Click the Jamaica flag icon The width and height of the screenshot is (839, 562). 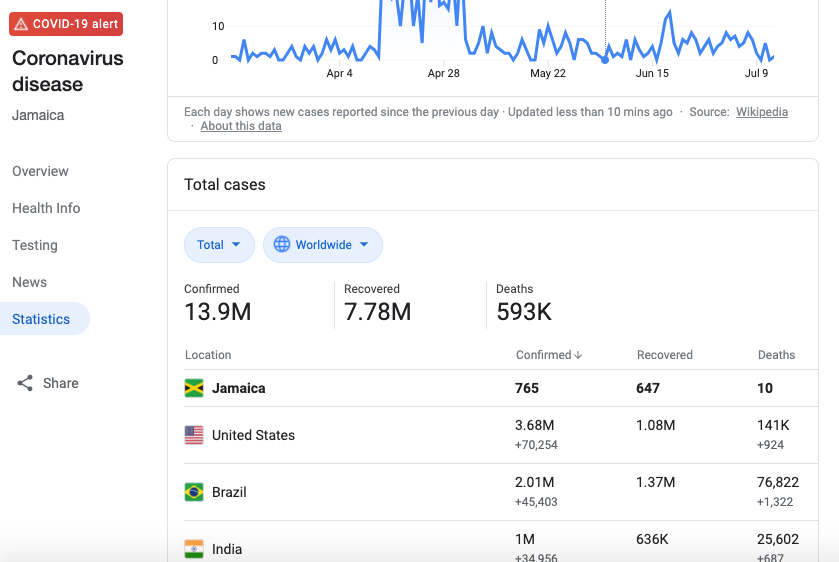194,388
